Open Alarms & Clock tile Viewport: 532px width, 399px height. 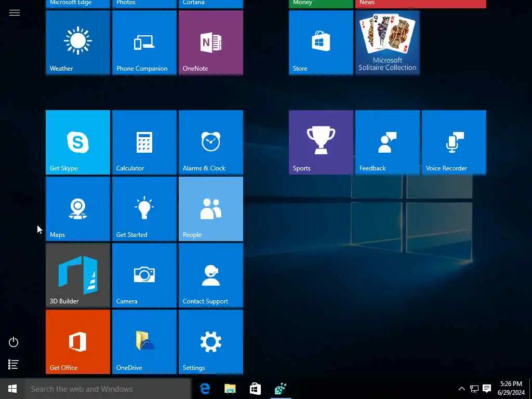click(x=211, y=142)
